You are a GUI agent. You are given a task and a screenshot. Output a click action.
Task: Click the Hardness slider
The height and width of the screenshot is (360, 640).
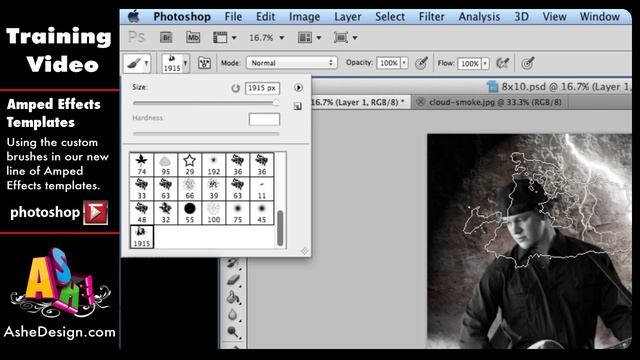(x=206, y=133)
